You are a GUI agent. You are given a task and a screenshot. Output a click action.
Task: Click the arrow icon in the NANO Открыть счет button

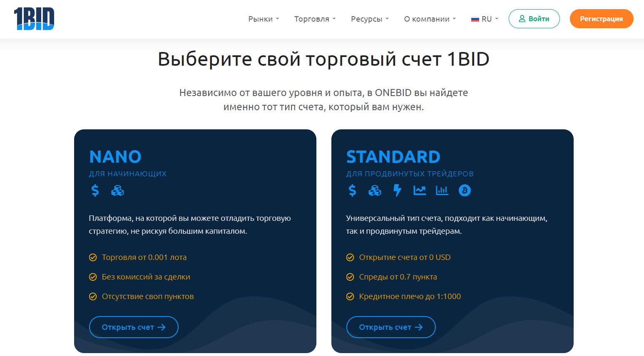click(162, 327)
